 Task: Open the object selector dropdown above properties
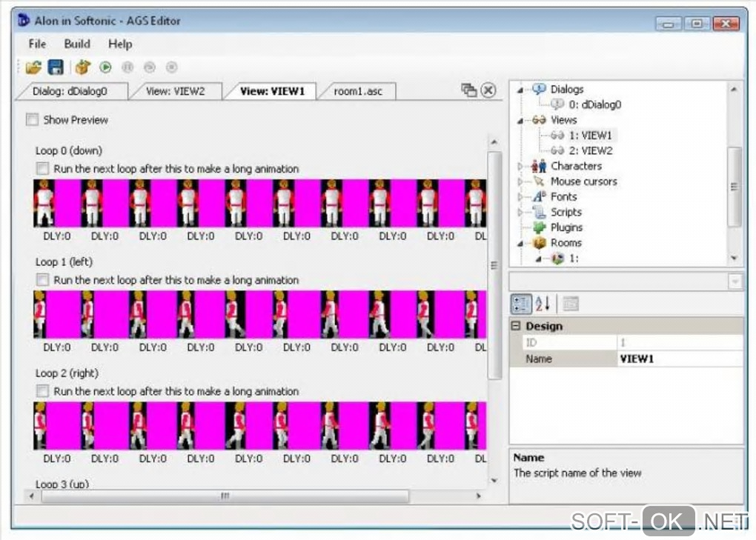735,281
